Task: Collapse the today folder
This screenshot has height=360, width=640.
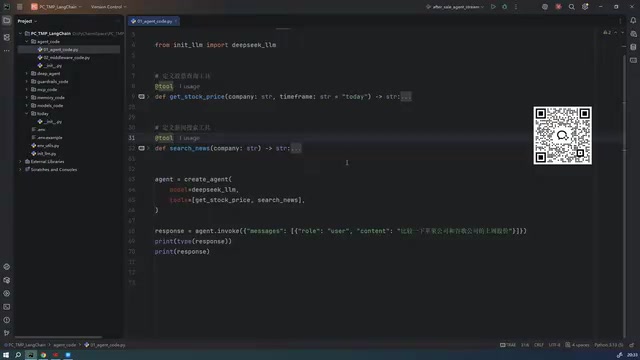Action: click(x=27, y=113)
